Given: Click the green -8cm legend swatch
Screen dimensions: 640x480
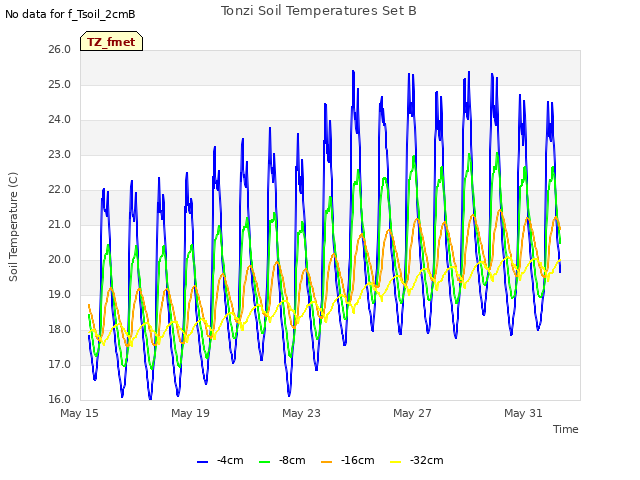Looking at the screenshot, I should 264,462.
